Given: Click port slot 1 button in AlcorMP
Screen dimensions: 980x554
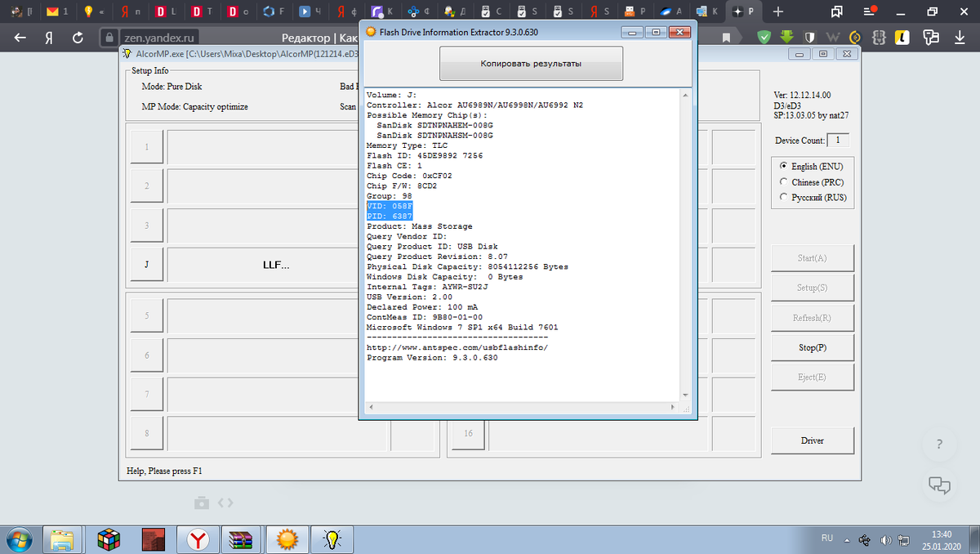Looking at the screenshot, I should coord(147,147).
